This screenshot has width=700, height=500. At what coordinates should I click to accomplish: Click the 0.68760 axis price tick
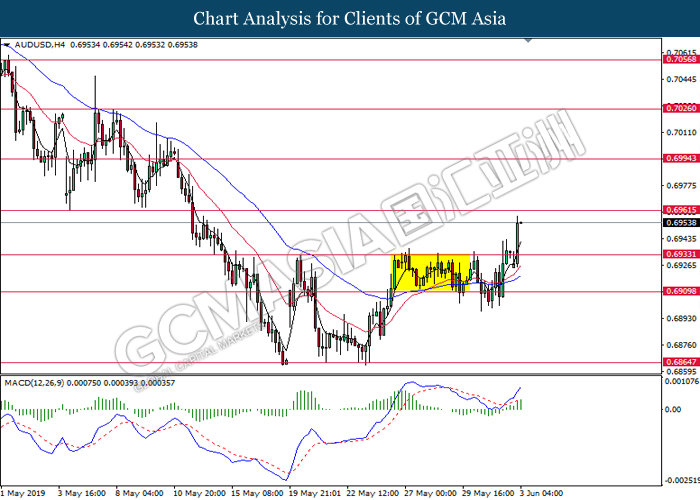point(681,345)
